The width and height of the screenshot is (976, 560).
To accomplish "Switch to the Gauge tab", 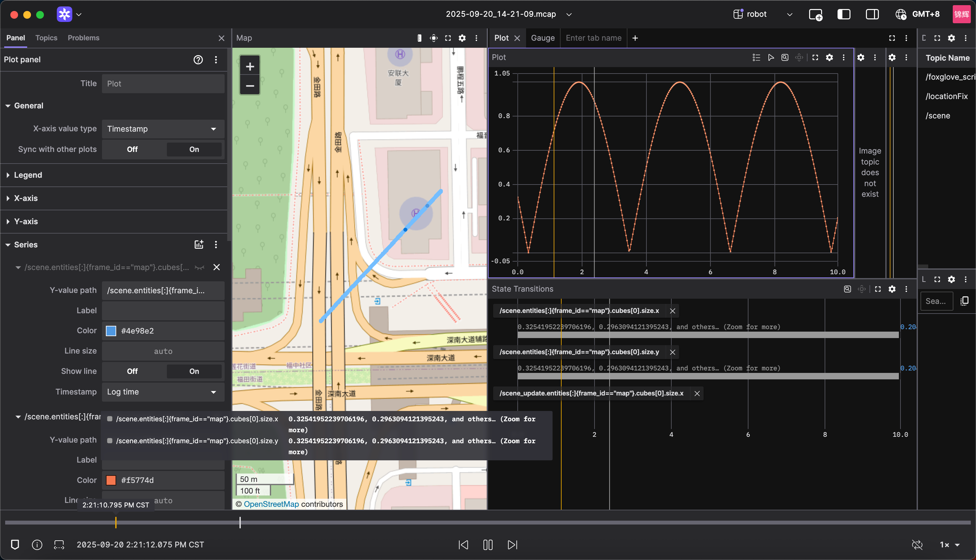I will pos(543,38).
